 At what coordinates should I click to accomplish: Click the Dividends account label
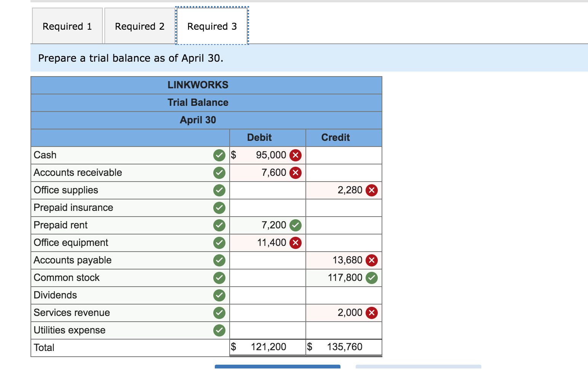coord(55,295)
